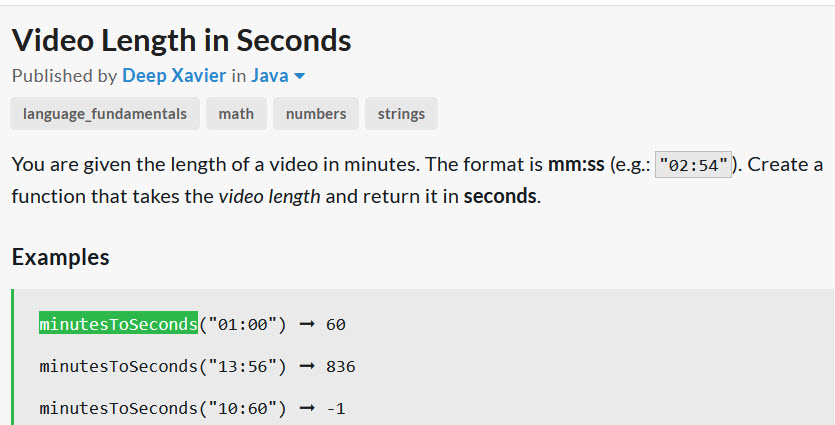Pick the strings tag
This screenshot has height=425, width=835.
(x=401, y=113)
